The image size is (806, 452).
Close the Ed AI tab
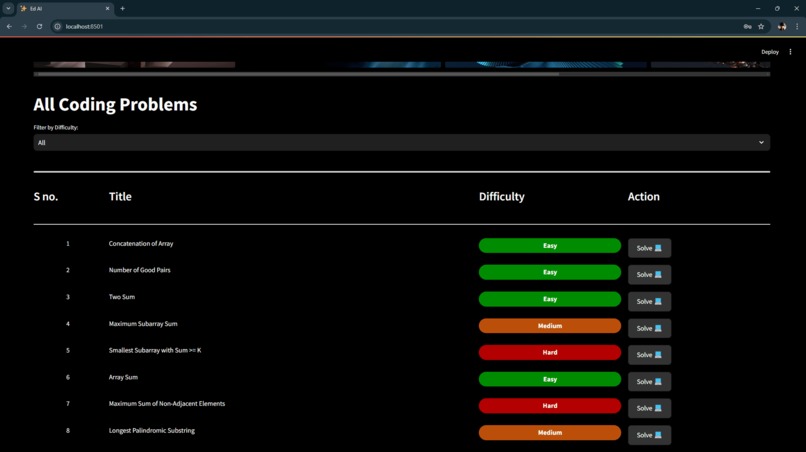click(x=107, y=8)
